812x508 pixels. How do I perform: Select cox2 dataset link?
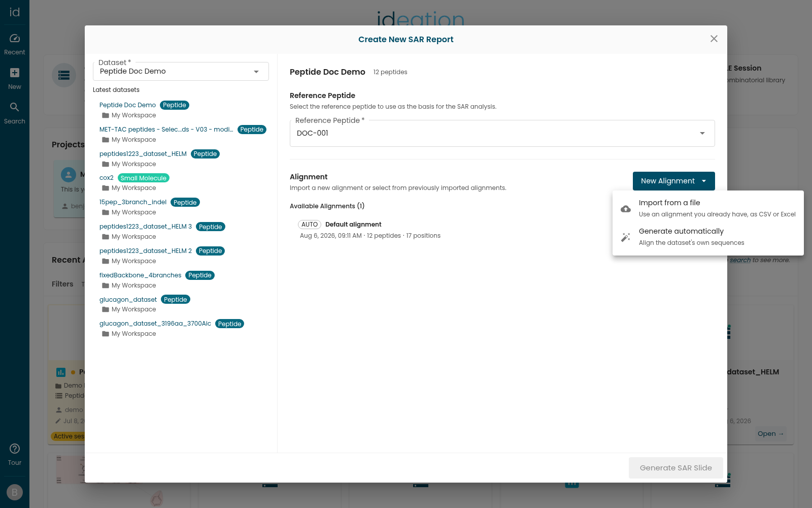pos(107,178)
